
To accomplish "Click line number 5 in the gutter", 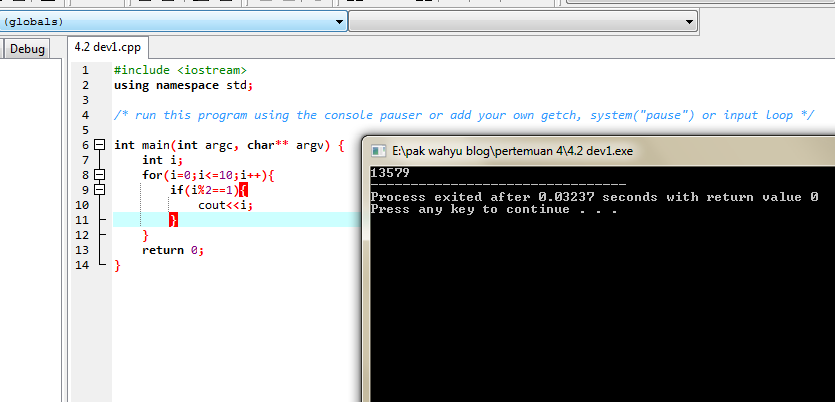I will (x=86, y=130).
